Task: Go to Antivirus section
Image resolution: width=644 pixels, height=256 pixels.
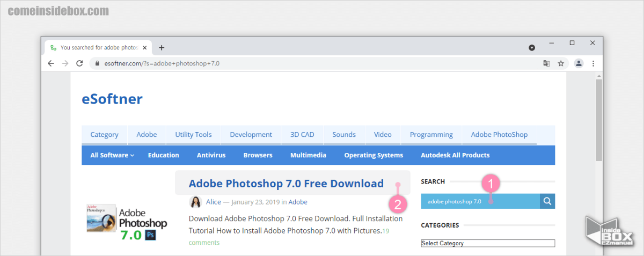Action: click(211, 155)
